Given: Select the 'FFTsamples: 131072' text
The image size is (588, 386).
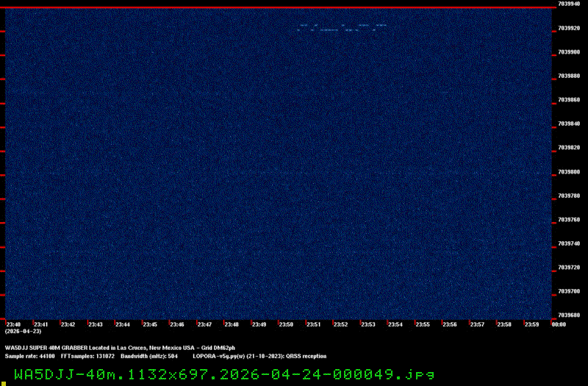Looking at the screenshot, I should click(x=87, y=357).
